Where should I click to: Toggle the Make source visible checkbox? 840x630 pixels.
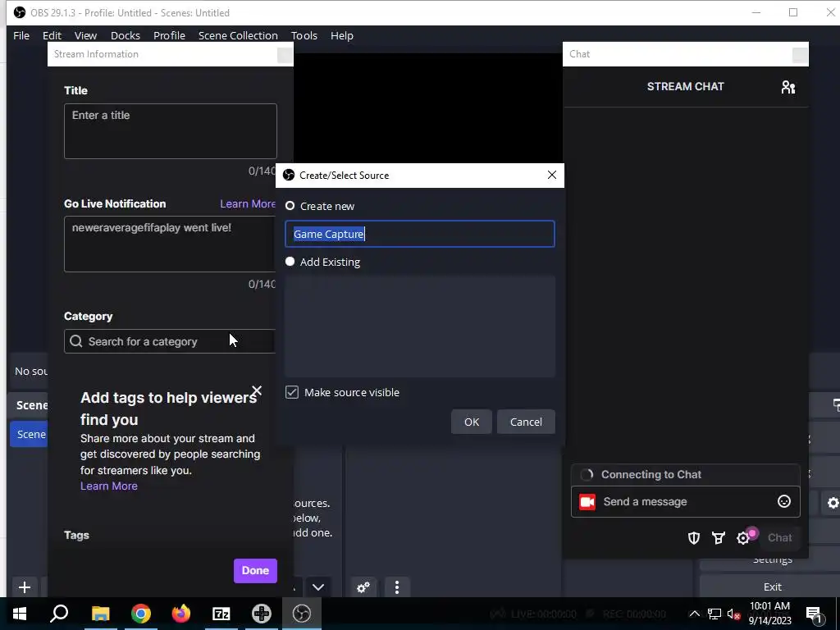click(x=292, y=392)
